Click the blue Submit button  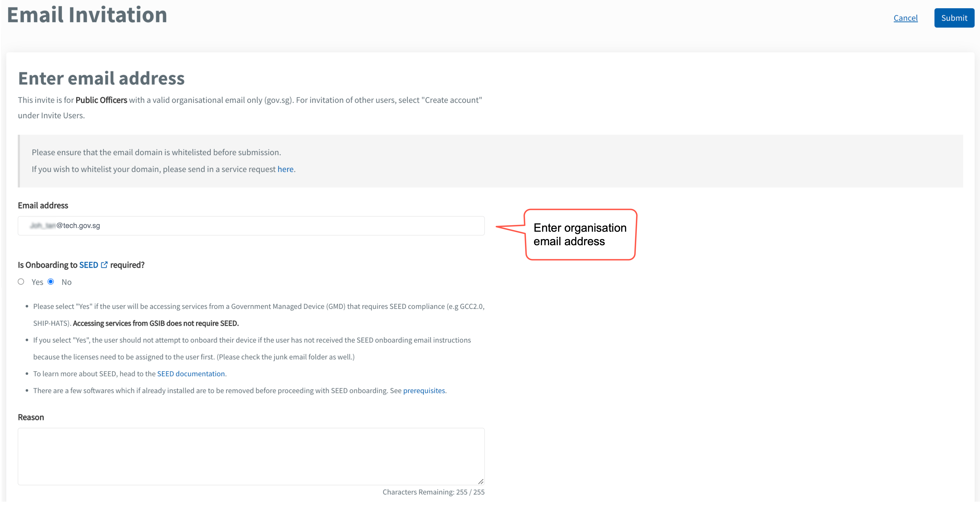(954, 18)
